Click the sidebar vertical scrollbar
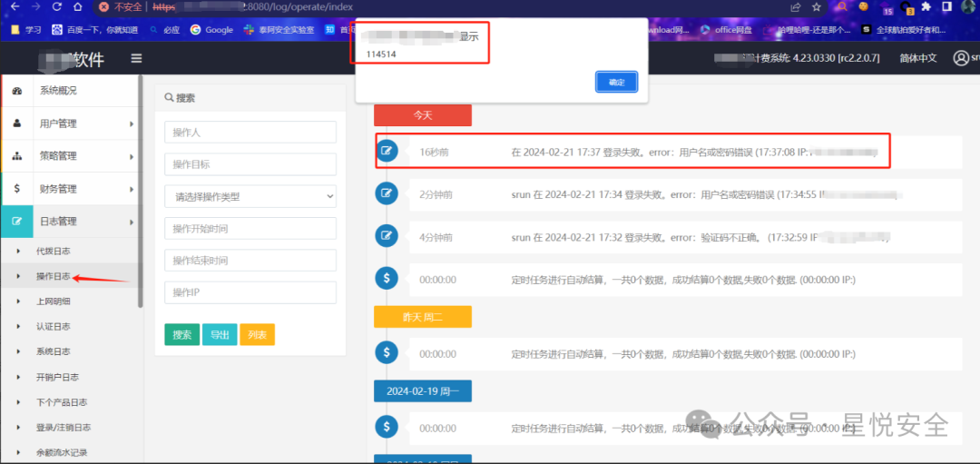The height and width of the screenshot is (464, 980). [141, 191]
